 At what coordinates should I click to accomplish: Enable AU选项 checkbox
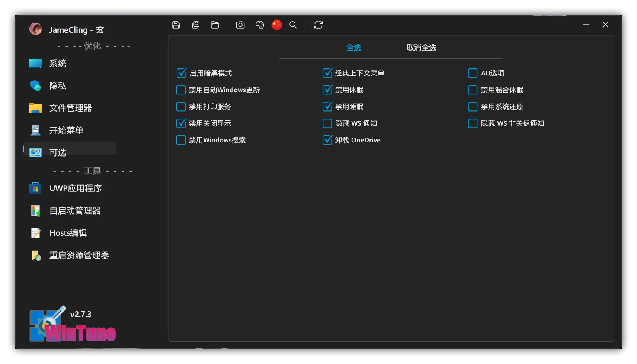tap(473, 73)
